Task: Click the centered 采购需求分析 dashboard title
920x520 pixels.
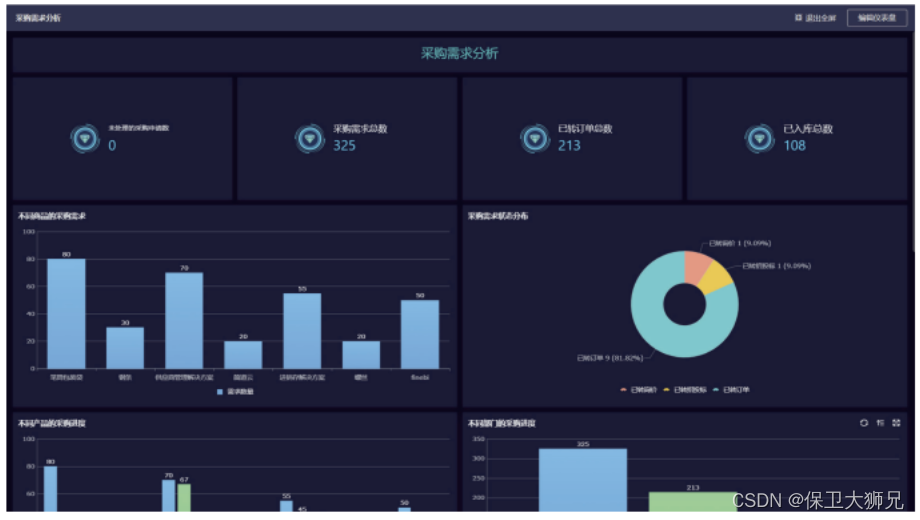Action: (x=459, y=53)
